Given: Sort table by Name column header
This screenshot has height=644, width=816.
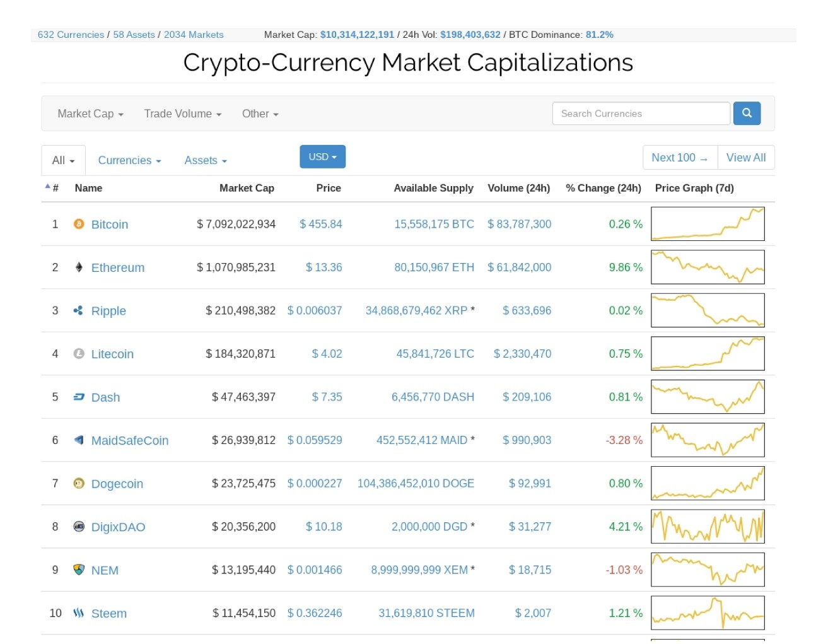Looking at the screenshot, I should (x=88, y=188).
